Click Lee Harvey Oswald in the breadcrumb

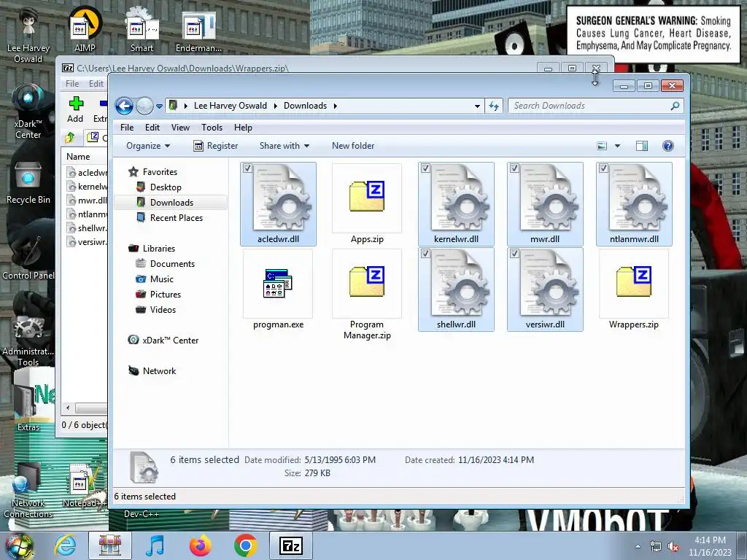point(231,106)
